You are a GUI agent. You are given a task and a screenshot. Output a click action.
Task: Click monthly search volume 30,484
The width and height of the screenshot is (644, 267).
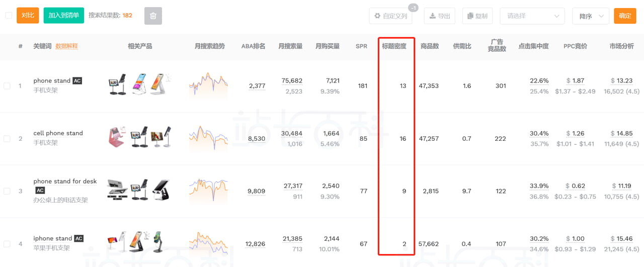click(292, 133)
